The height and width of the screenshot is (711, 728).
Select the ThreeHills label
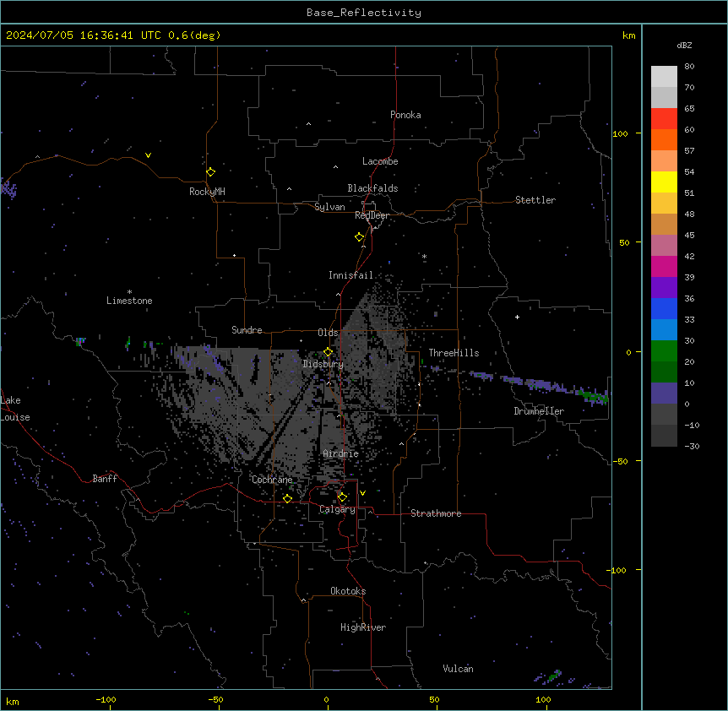[454, 353]
